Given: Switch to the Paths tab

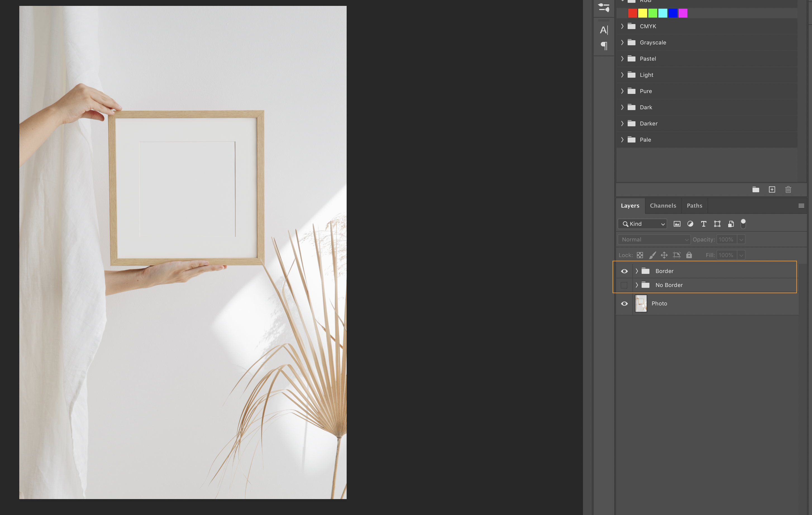Looking at the screenshot, I should [694, 206].
